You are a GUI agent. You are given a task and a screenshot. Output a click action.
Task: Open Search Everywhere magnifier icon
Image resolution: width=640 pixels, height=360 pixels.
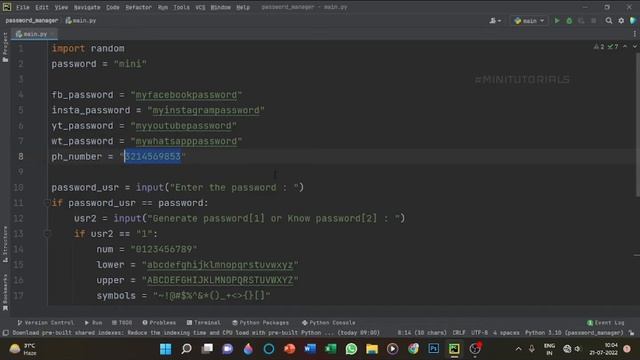609,20
